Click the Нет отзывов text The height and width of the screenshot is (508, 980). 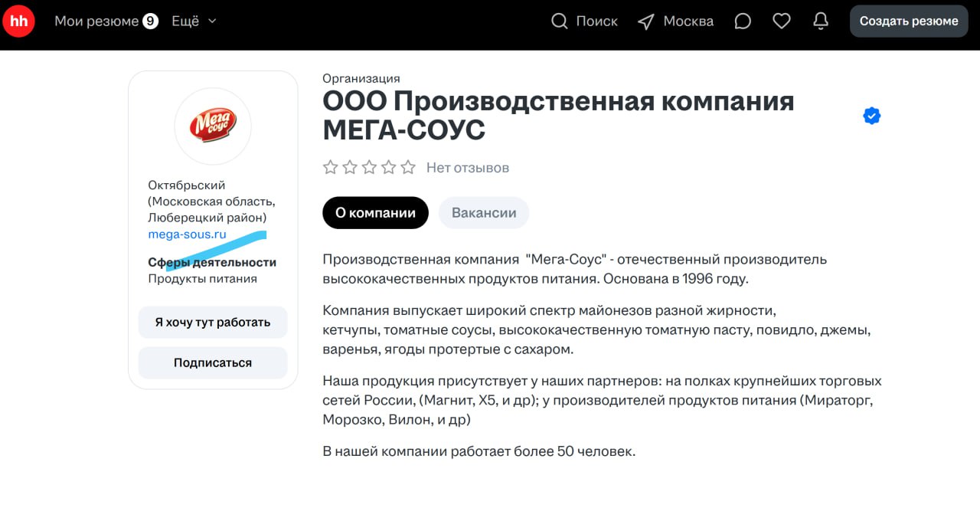coord(468,168)
